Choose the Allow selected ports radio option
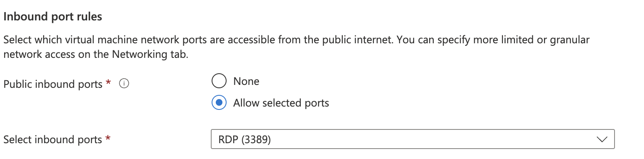The width and height of the screenshot is (644, 159). point(219,103)
